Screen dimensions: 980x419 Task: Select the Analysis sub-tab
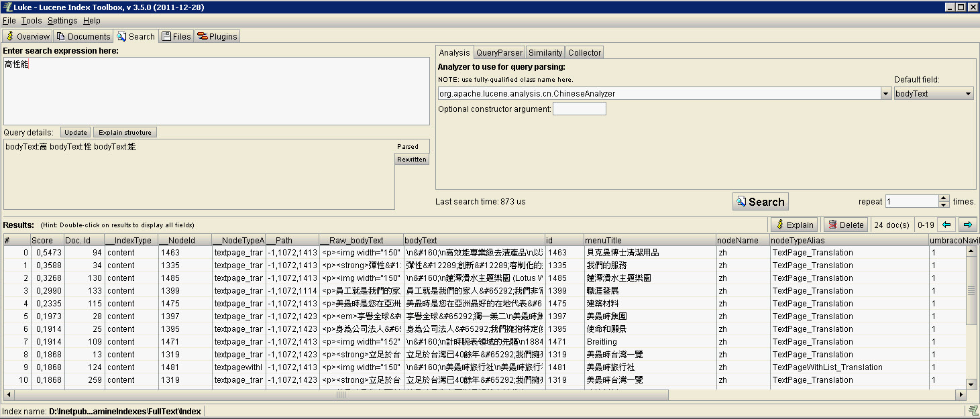point(455,52)
